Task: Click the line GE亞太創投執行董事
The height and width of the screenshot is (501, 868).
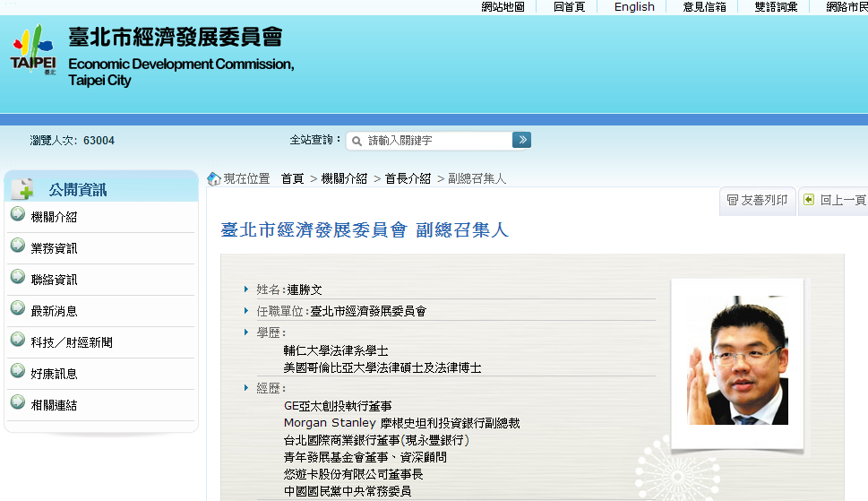Action: point(338,406)
